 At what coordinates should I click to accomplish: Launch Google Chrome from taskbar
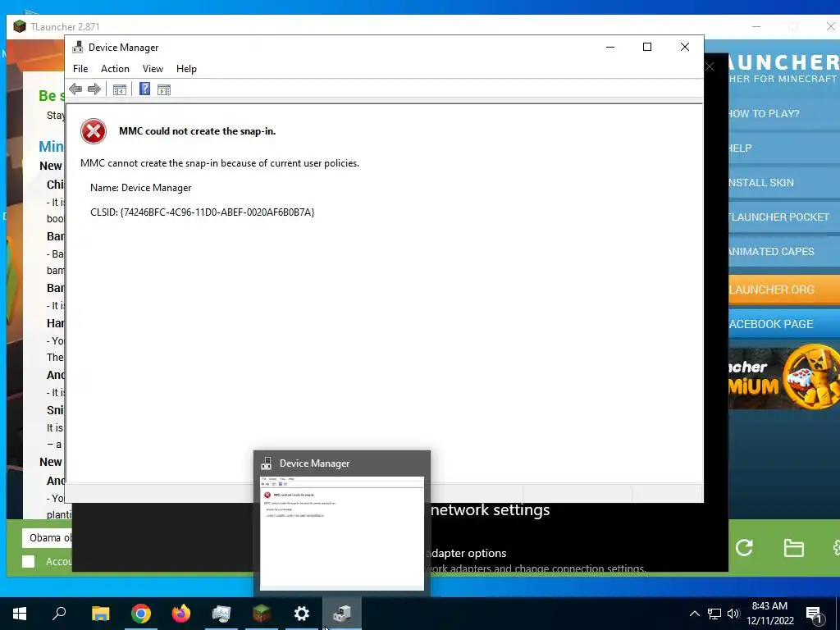click(x=141, y=614)
